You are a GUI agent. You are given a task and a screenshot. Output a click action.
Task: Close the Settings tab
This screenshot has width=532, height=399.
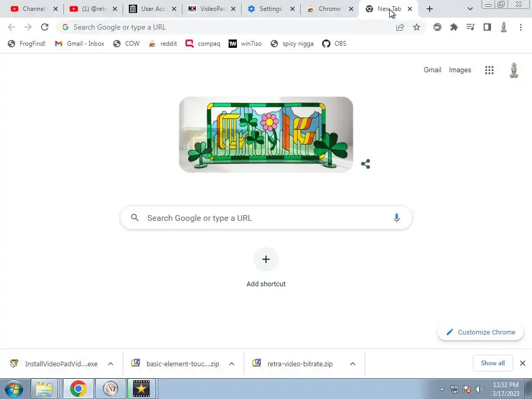292,9
